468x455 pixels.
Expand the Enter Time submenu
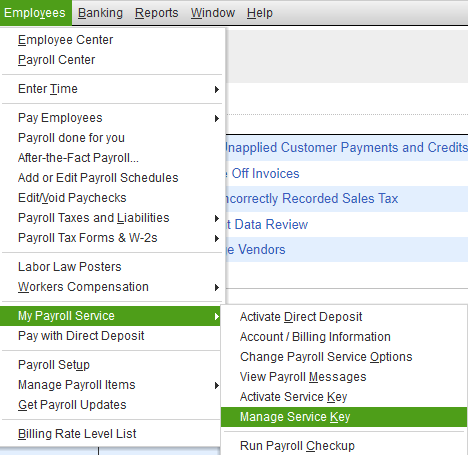111,89
